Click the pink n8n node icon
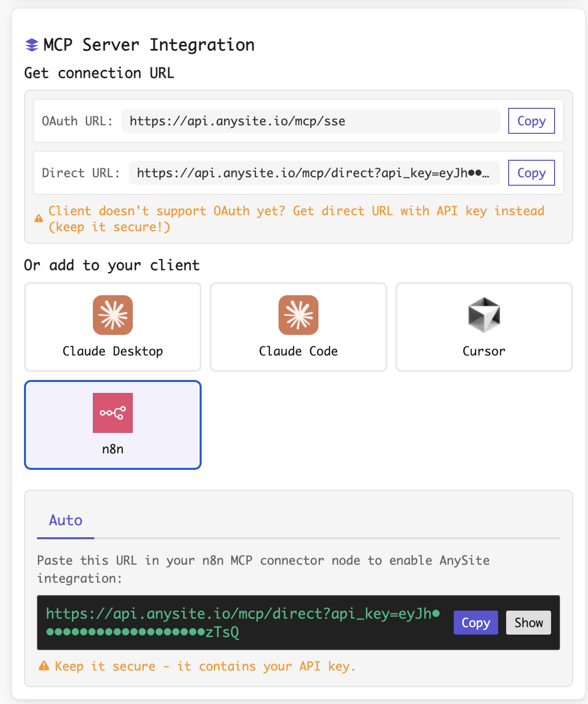Image resolution: width=588 pixels, height=704 pixels. click(112, 412)
